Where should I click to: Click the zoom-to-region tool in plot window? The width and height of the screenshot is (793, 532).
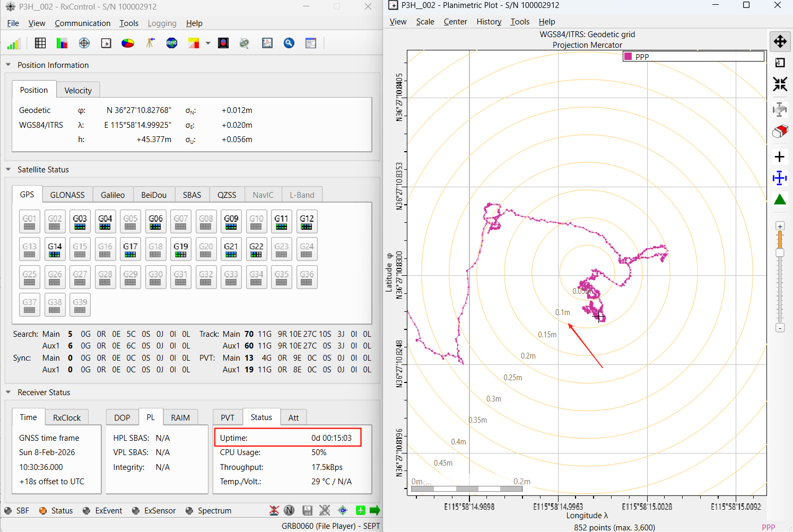point(780,63)
